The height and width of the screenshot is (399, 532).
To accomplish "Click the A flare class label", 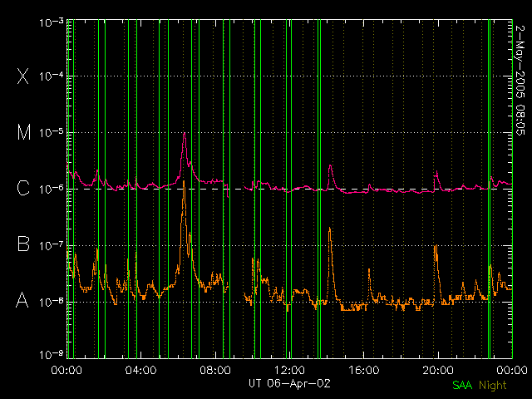I will click(x=22, y=300).
